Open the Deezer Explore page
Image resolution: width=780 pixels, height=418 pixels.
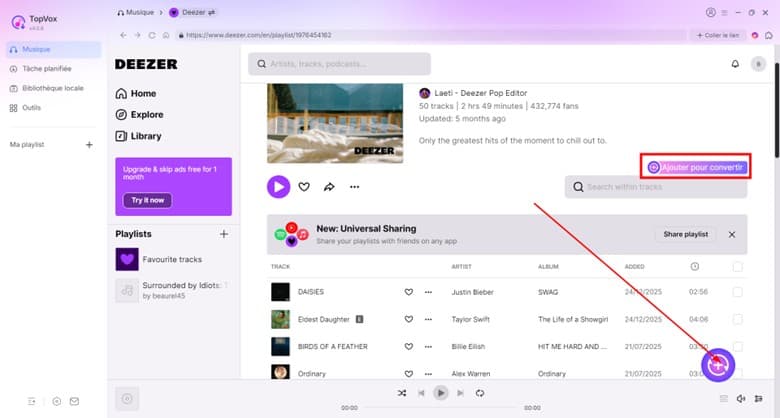coord(139,115)
